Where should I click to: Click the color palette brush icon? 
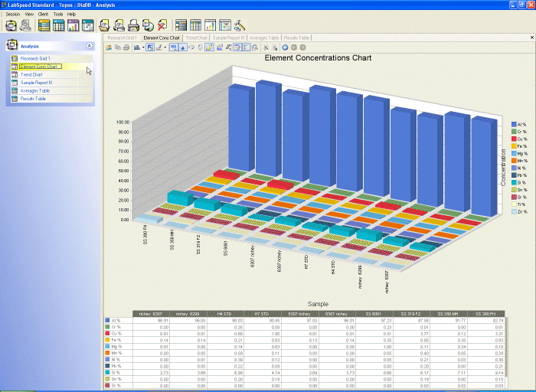[x=159, y=47]
